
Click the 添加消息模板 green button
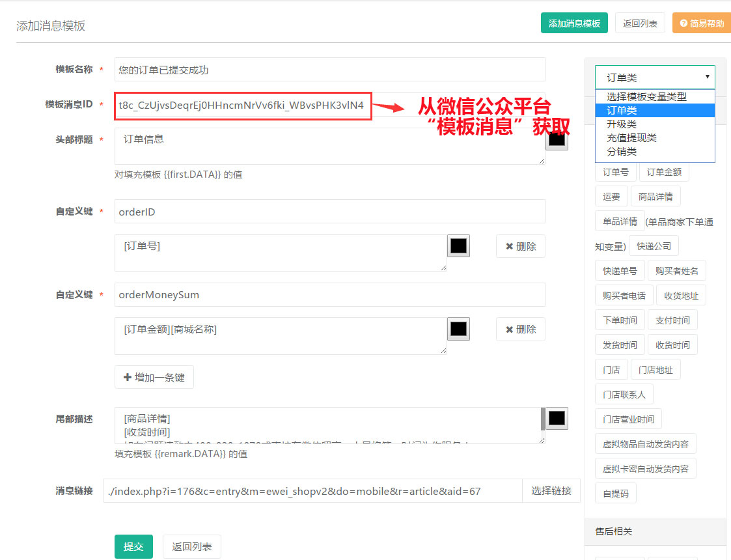[x=573, y=23]
